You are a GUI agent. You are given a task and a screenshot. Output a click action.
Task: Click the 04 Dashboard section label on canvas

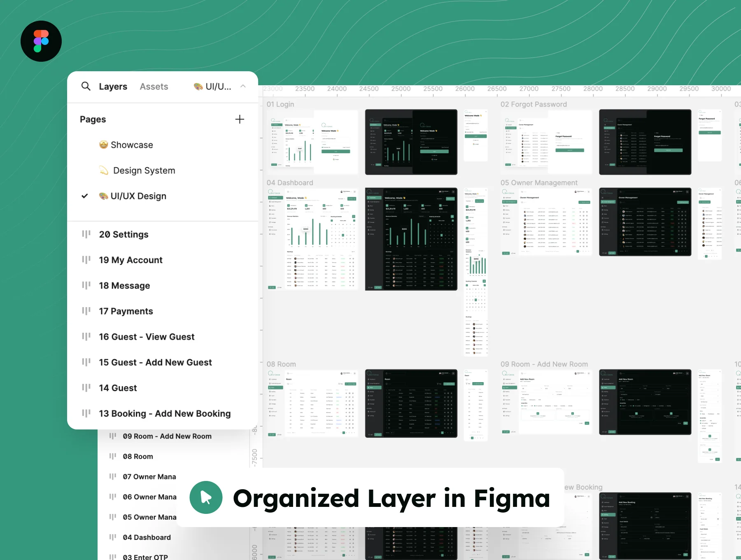pos(290,182)
